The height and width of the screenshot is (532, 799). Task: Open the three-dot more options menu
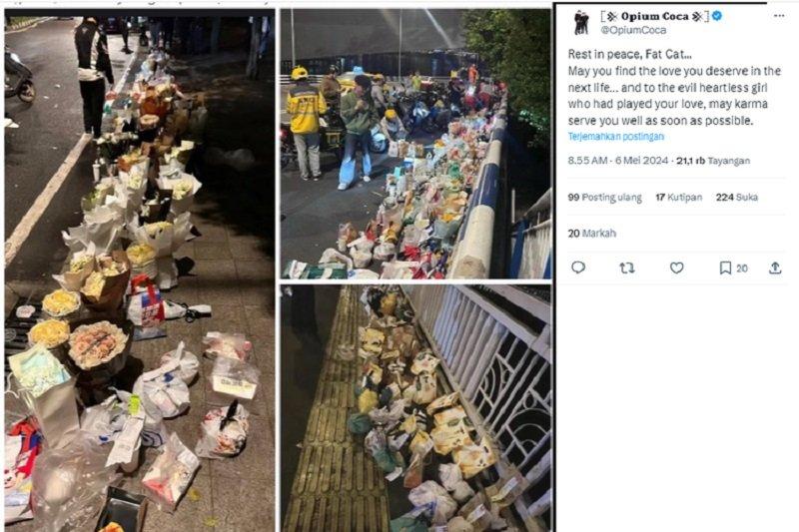pos(779,16)
